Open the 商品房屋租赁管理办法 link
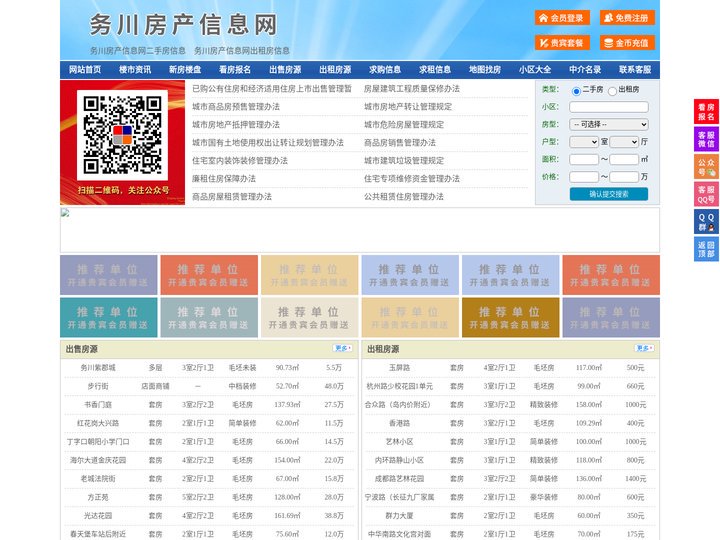720x540 pixels. [x=232, y=197]
